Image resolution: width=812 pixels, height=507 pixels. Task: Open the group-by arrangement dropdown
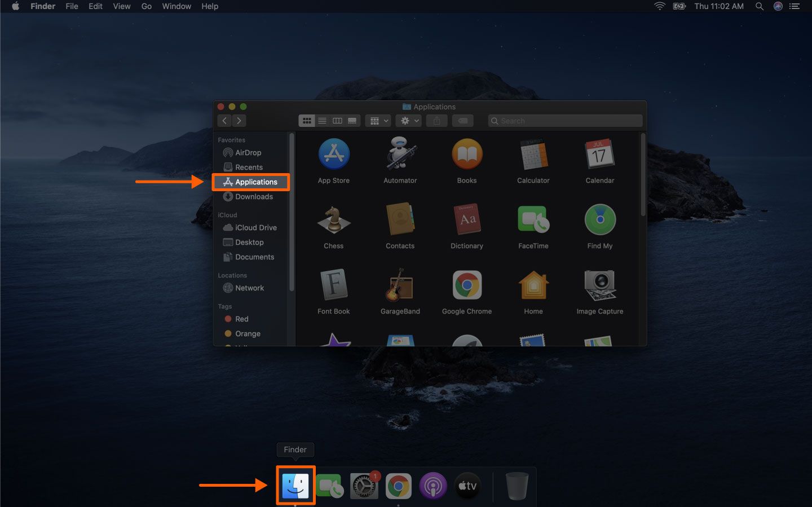coord(378,121)
